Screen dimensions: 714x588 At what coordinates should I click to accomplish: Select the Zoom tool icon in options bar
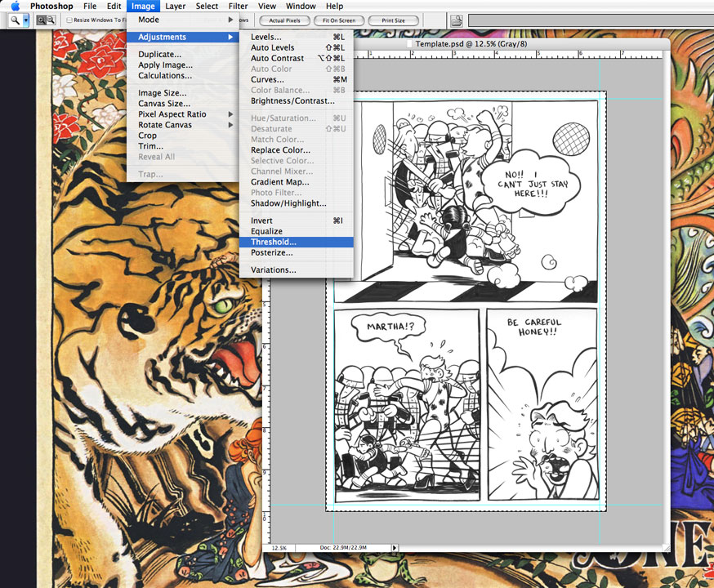pos(16,20)
